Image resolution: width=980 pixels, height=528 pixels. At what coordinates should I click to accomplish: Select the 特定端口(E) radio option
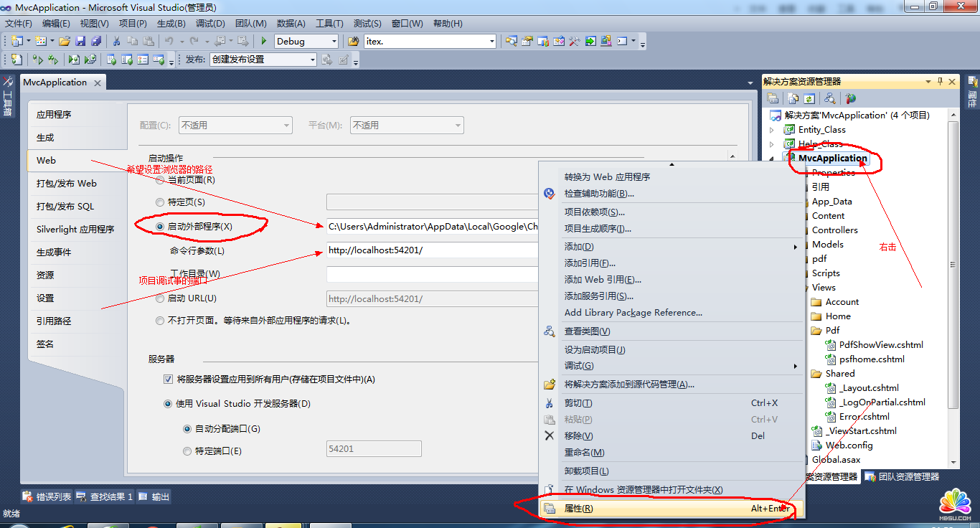pos(187,449)
